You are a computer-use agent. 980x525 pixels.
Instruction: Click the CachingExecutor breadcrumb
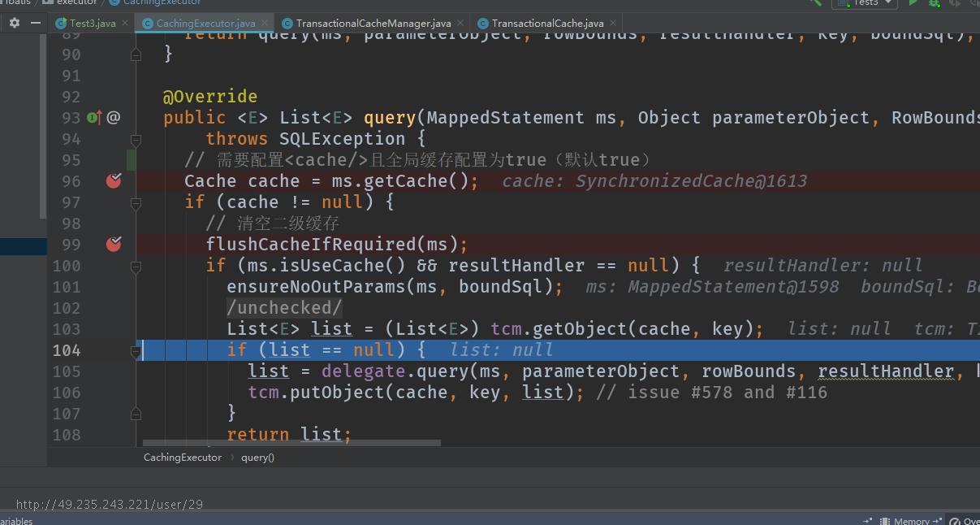coord(183,458)
